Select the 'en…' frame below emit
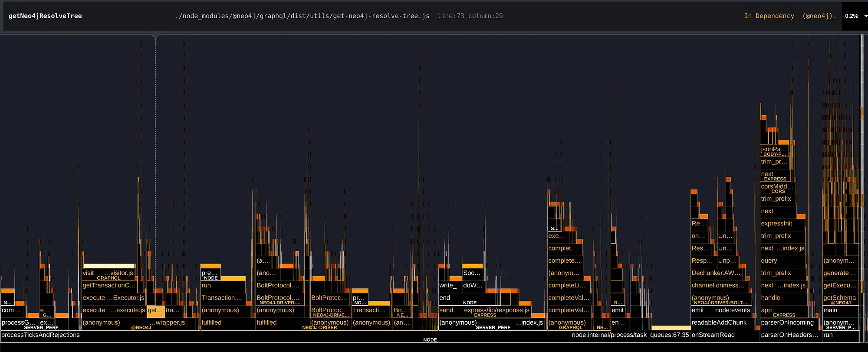The height and width of the screenshot is (352, 868). coord(619,324)
